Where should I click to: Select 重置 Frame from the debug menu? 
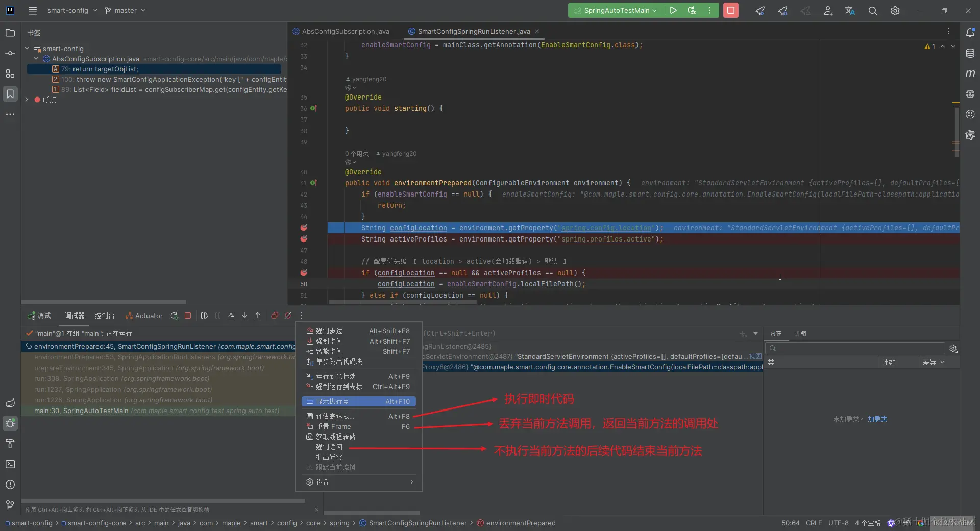click(359, 426)
